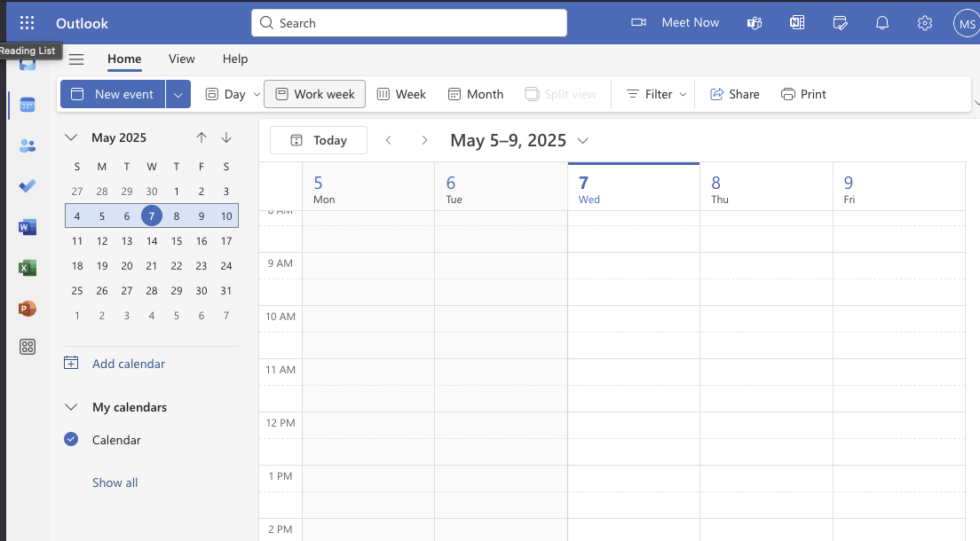This screenshot has width=980, height=541.
Task: Open the Filter dropdown
Action: point(656,94)
